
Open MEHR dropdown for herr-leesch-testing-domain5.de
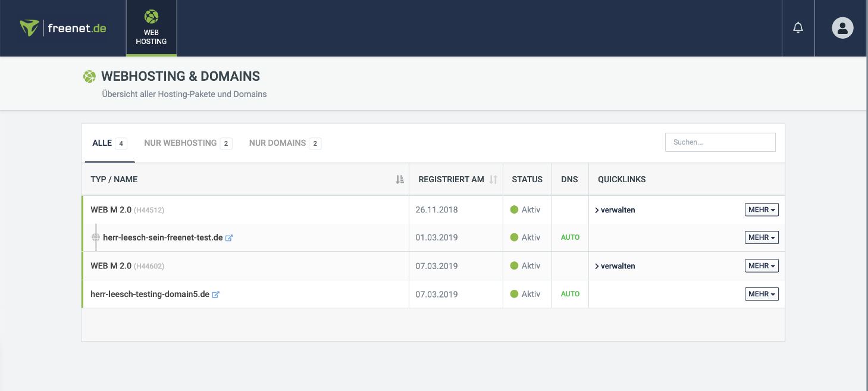click(x=761, y=293)
